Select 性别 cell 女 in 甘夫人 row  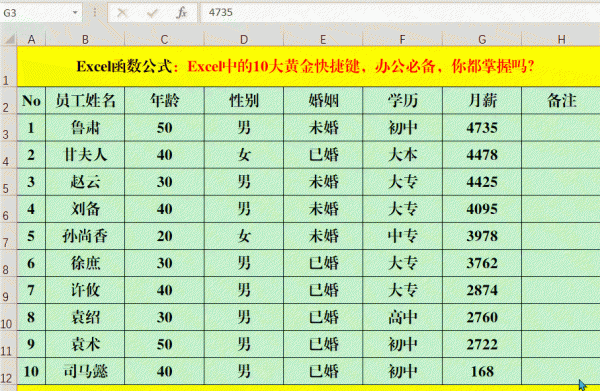coord(244,155)
